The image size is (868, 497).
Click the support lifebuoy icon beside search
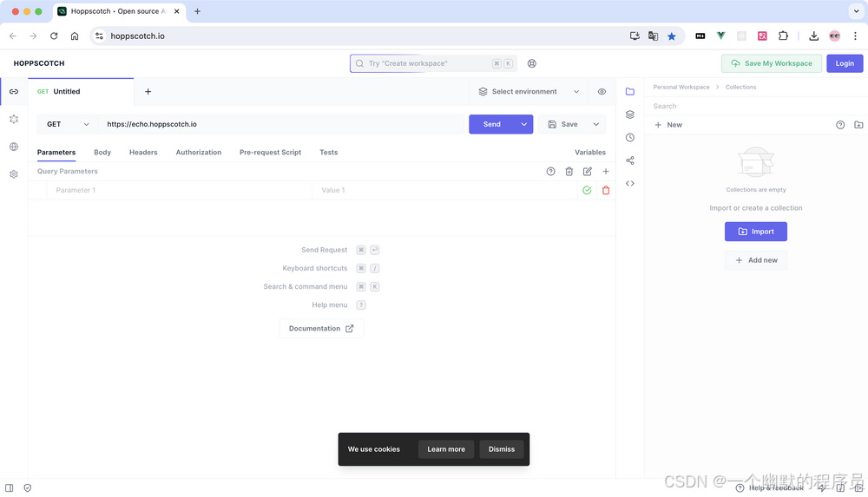tap(532, 63)
